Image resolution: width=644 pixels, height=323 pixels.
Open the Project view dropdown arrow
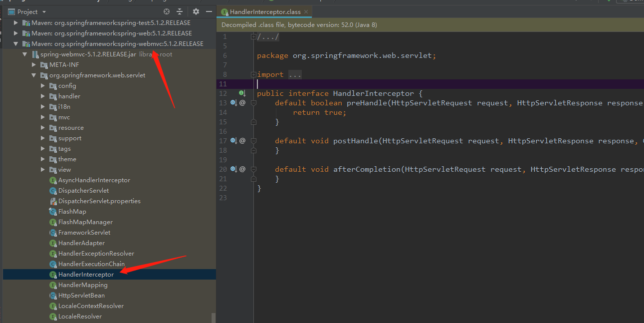pyautogui.click(x=43, y=11)
